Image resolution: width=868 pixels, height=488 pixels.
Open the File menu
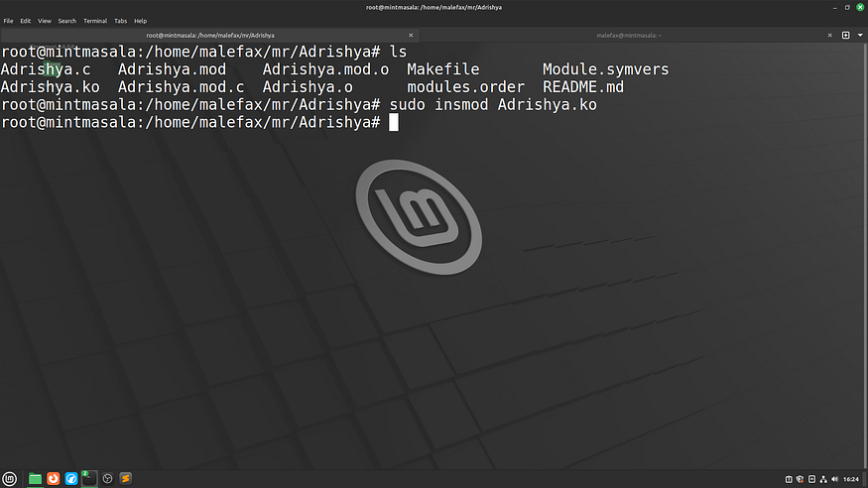[8, 21]
